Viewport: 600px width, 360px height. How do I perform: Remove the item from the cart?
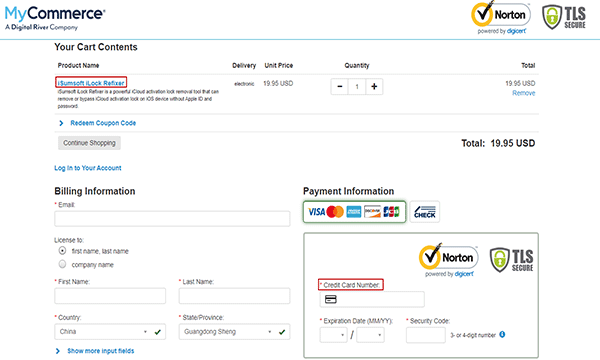(x=523, y=93)
